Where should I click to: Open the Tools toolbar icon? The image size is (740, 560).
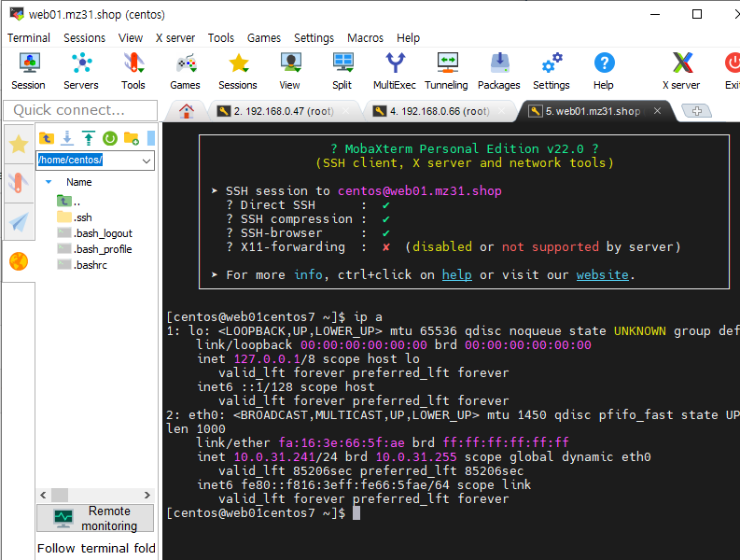click(x=133, y=71)
